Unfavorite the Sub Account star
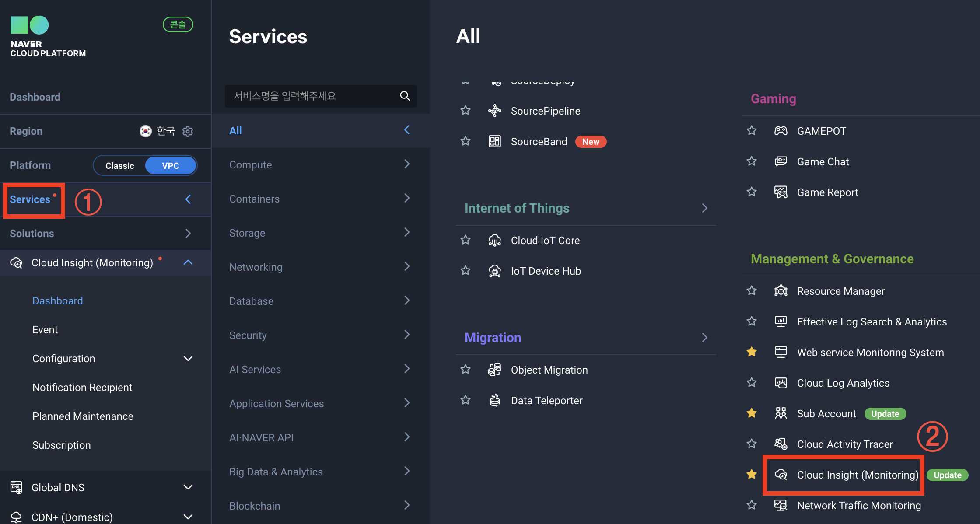Viewport: 980px width, 524px height. (752, 413)
